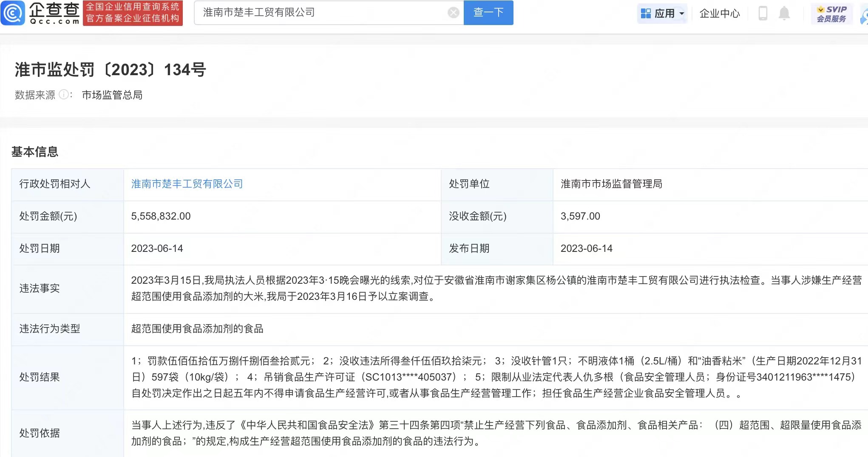Click the 企查查 Qcc.com logo text
868x457 pixels.
tap(54, 13)
